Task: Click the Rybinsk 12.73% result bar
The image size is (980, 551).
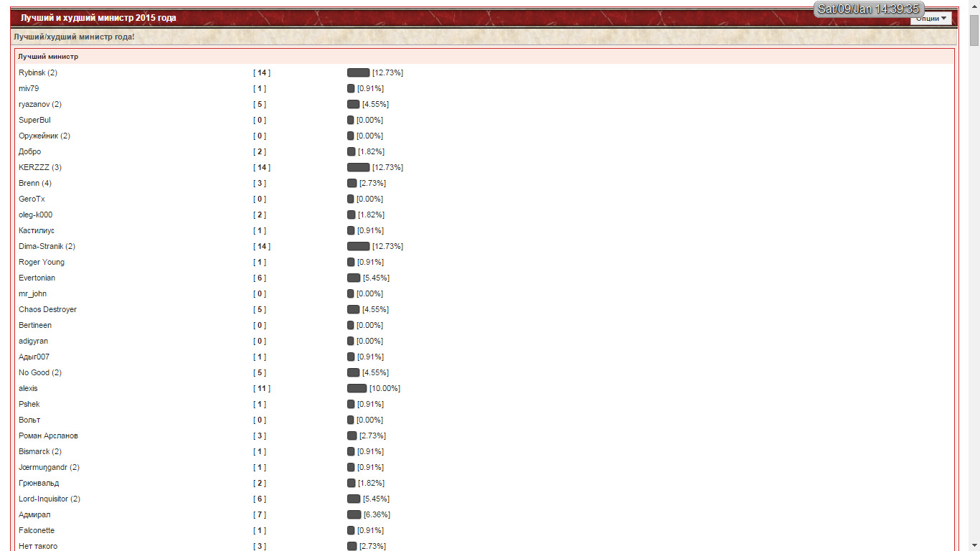Action: coord(358,72)
